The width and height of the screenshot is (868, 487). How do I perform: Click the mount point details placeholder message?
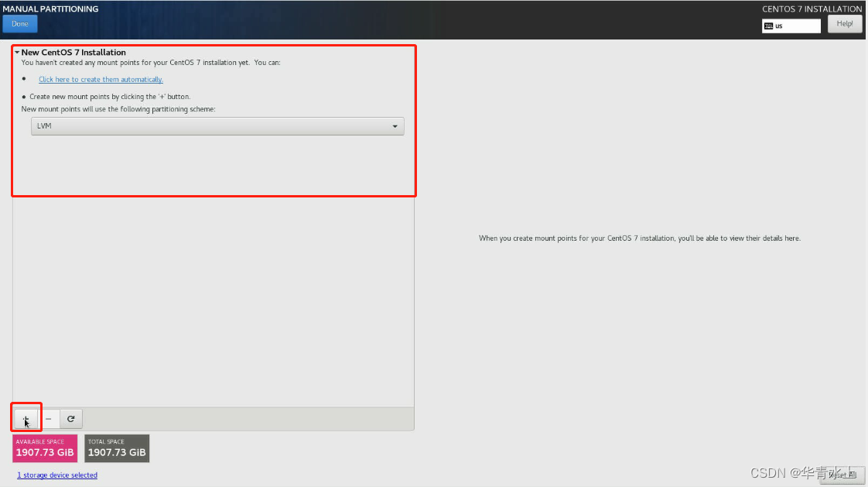coord(639,238)
